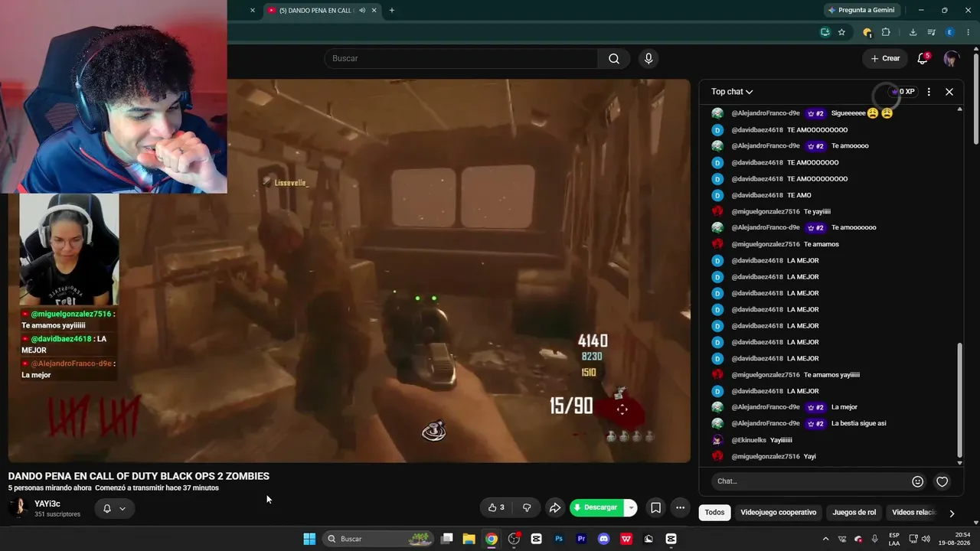Open the chat emoji picker
980x551 pixels.
(917, 481)
